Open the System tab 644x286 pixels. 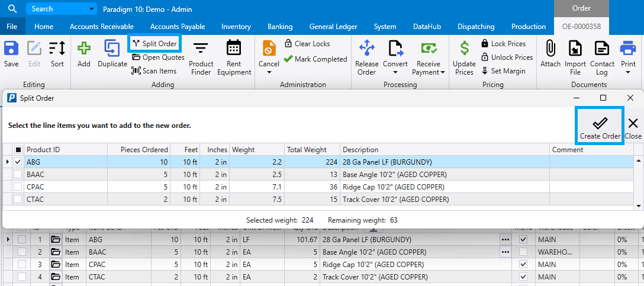tap(385, 26)
